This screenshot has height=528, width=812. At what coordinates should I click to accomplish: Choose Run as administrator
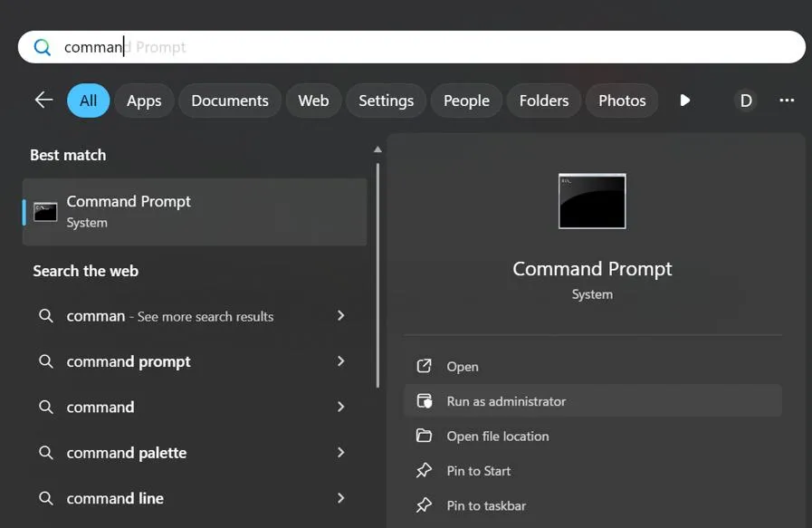click(593, 401)
